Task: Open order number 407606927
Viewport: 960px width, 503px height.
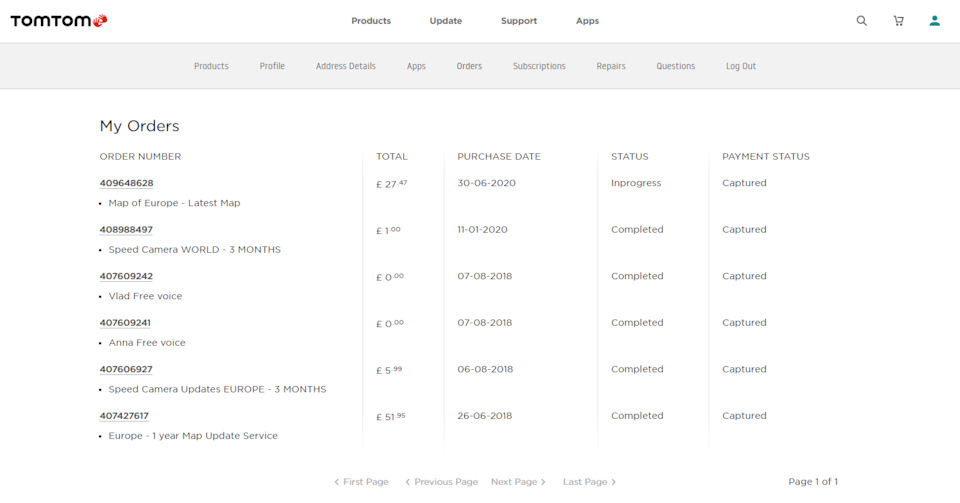Action: (x=126, y=369)
